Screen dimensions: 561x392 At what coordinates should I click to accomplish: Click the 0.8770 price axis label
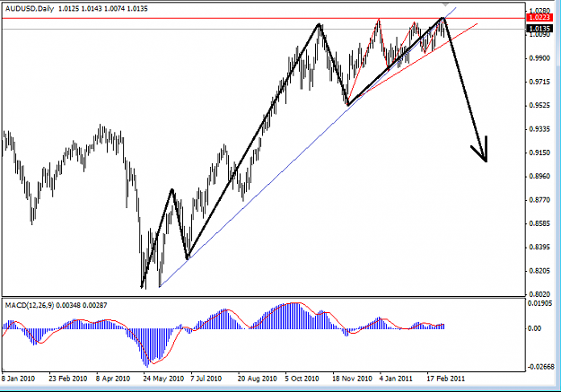(539, 200)
